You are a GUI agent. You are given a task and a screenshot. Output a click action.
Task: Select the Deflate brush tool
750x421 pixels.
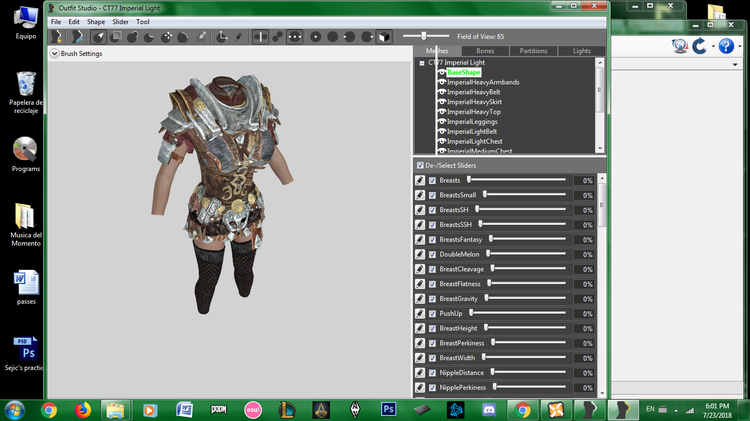click(x=149, y=37)
